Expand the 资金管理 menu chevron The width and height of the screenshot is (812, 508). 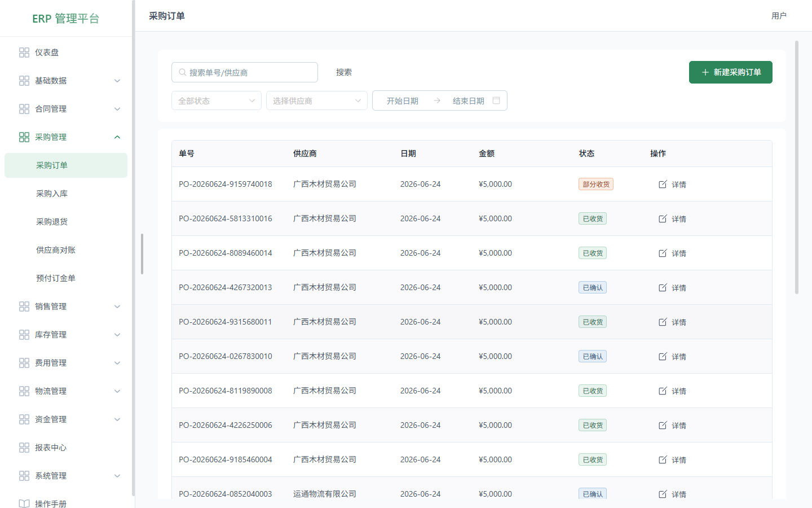[x=117, y=419]
